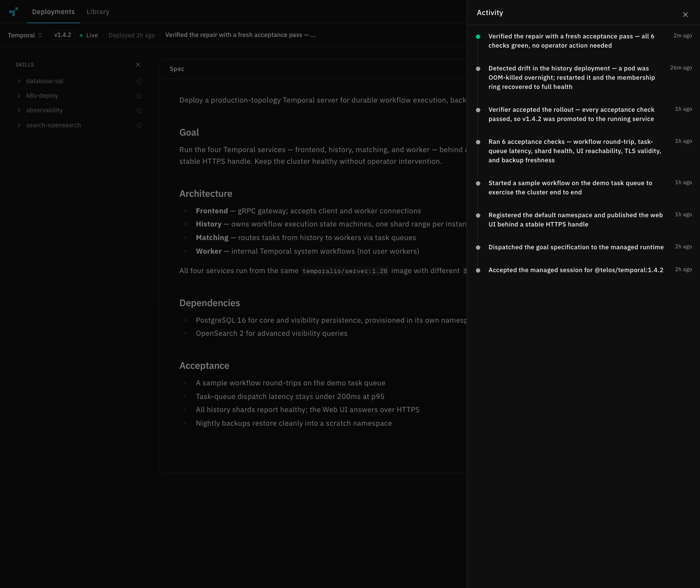Click the SKILLS section label
Screen dimensions: 700x588
pos(25,65)
